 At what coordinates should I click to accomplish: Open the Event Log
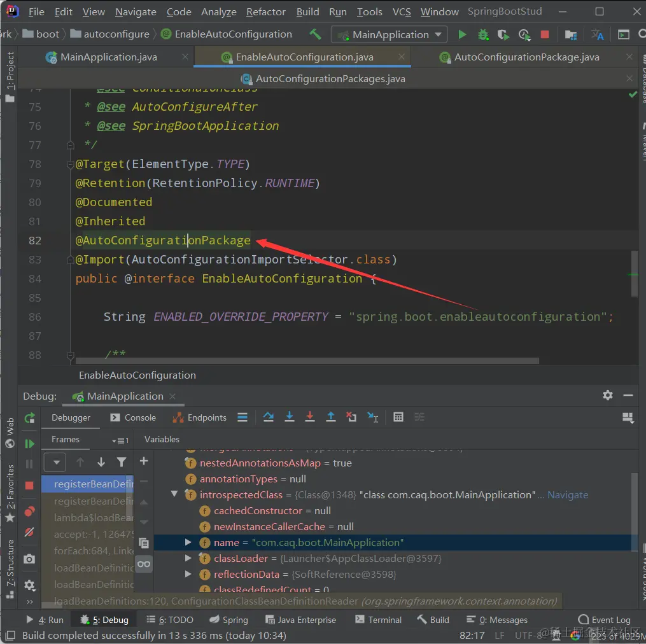(605, 620)
